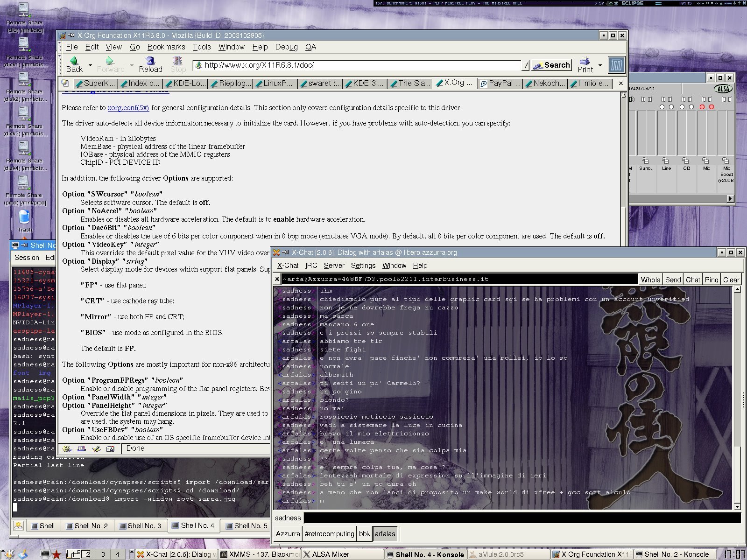The height and width of the screenshot is (560, 747).
Task: Open the Bookmarks menu in Mozilla
Action: click(166, 47)
